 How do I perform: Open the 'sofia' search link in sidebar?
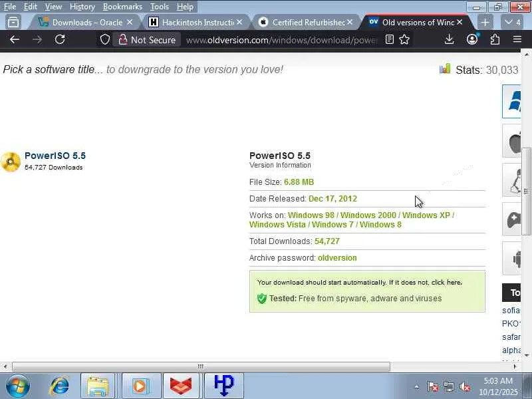[x=511, y=310]
